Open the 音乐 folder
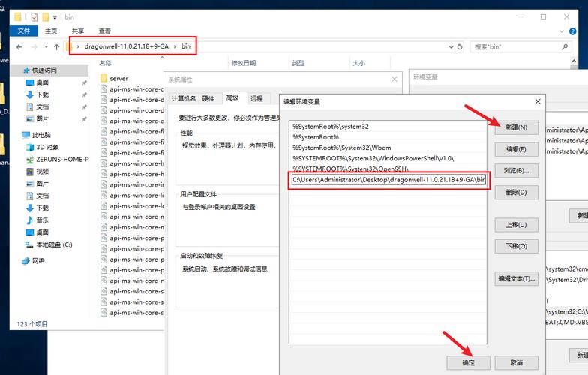The image size is (588, 375). coord(37,220)
